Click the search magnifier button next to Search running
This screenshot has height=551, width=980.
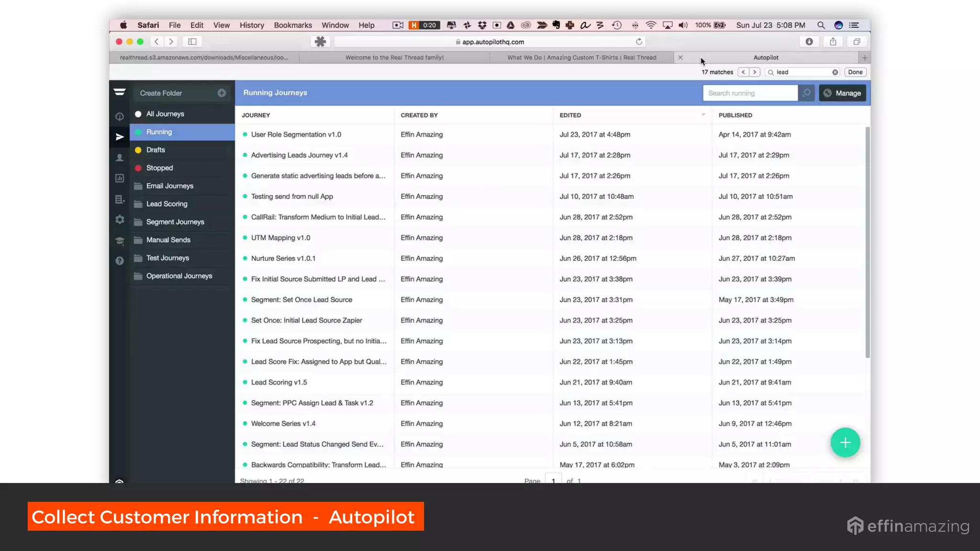tap(806, 93)
